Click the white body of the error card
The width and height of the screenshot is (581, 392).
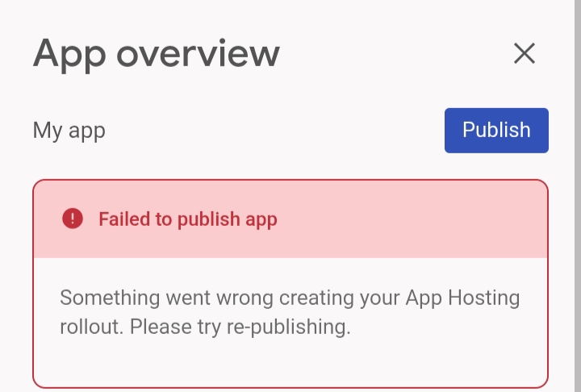(x=290, y=323)
